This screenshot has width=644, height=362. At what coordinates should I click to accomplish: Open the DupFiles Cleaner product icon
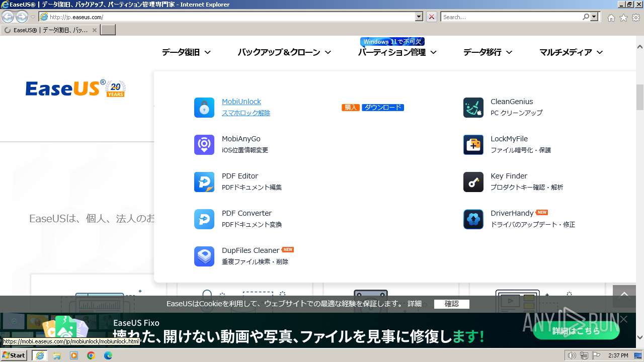[x=204, y=256]
